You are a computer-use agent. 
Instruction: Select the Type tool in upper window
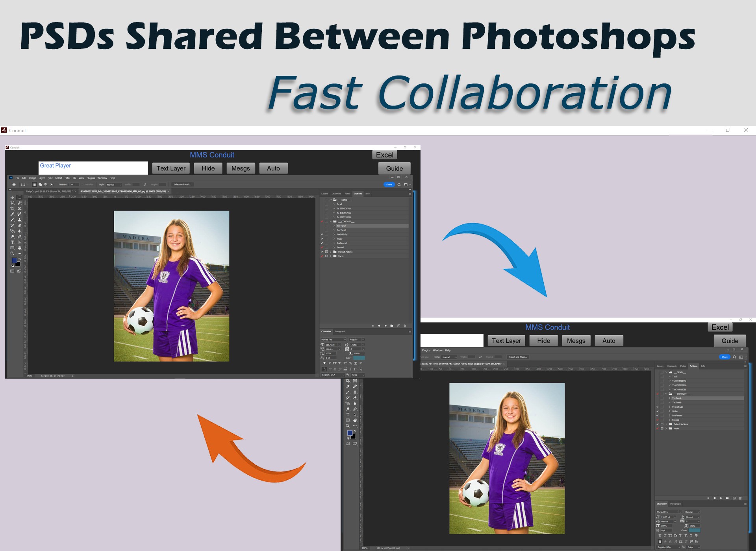pyautogui.click(x=12, y=242)
